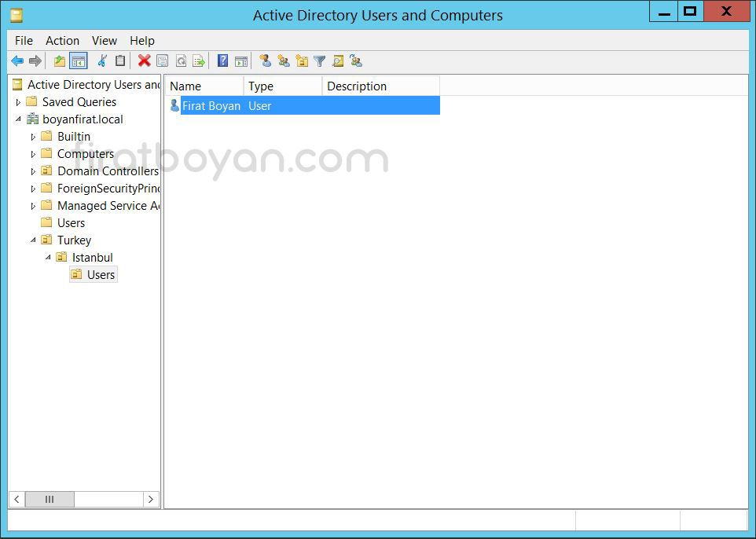Open Help with the blue question mark
Viewport: 756px width, 539px height.
pyautogui.click(x=222, y=60)
